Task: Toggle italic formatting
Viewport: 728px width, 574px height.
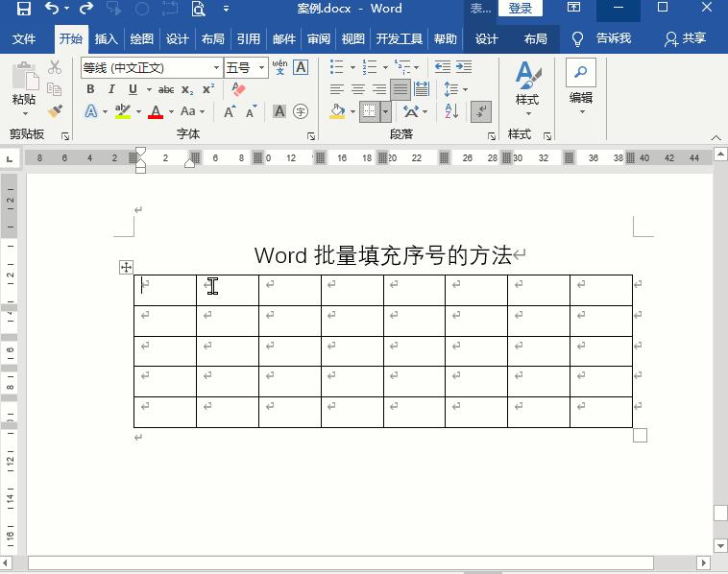Action: tap(111, 89)
